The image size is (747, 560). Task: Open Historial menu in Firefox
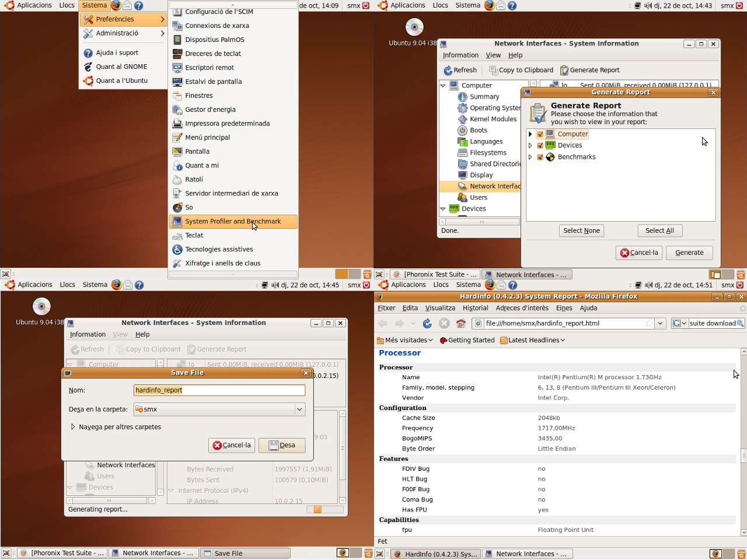click(x=475, y=308)
